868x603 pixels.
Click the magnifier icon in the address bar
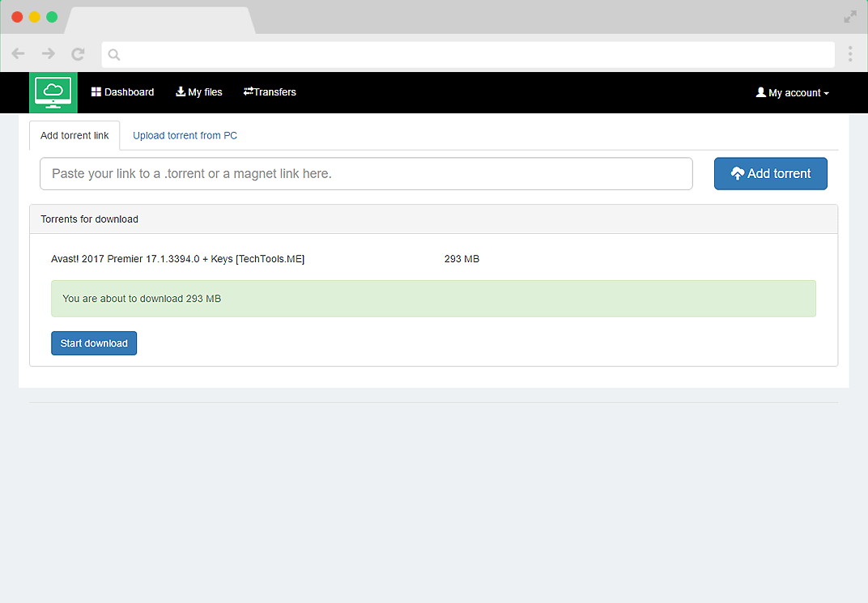(113, 54)
